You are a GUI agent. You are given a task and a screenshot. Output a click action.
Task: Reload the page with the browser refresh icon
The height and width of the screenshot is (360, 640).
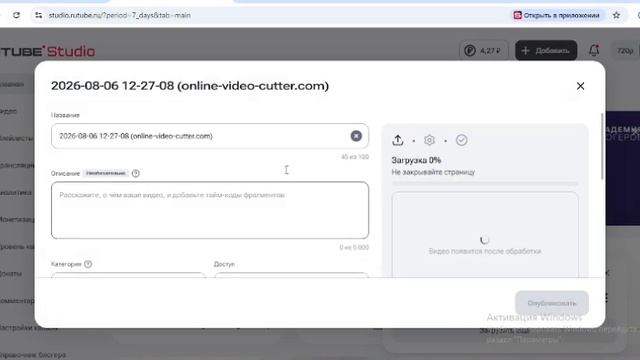coord(16,15)
